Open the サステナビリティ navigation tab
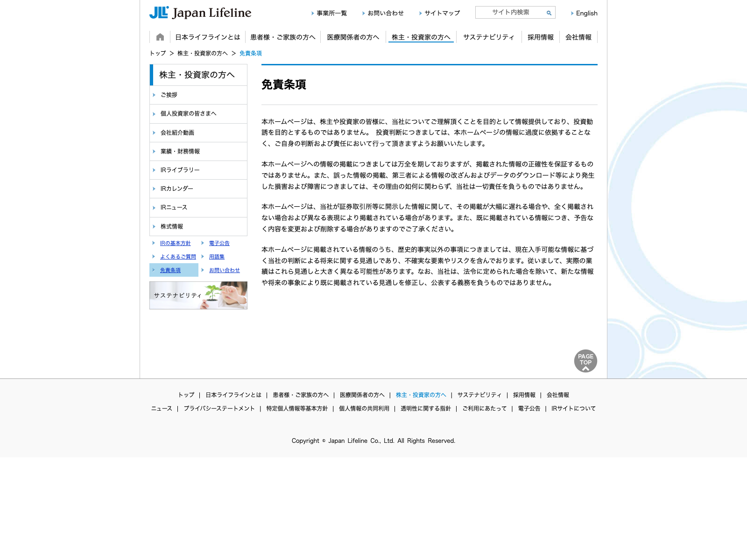 click(x=488, y=37)
